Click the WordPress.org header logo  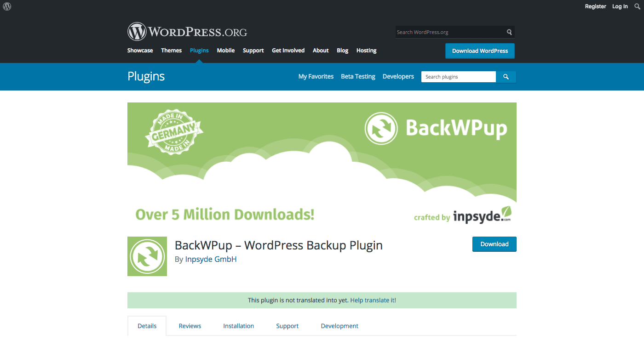coord(187,32)
